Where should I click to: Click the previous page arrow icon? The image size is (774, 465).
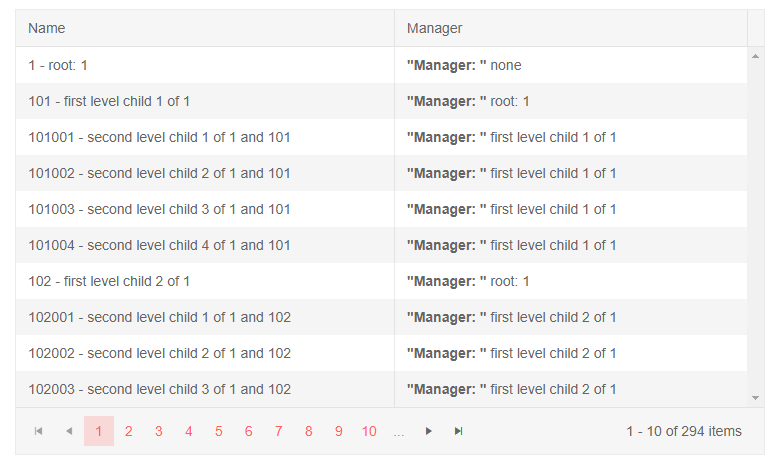tap(69, 431)
